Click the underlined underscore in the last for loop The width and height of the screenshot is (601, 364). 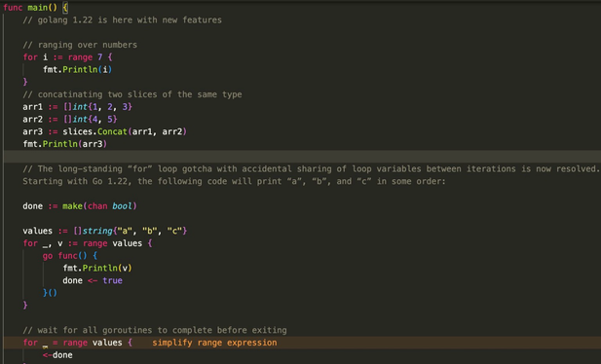point(45,344)
